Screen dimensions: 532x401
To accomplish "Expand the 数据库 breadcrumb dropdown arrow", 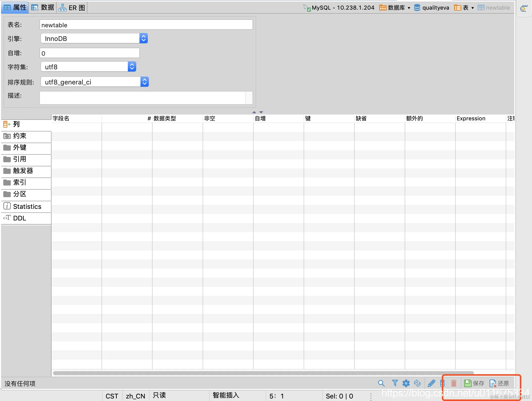I will tap(409, 8).
